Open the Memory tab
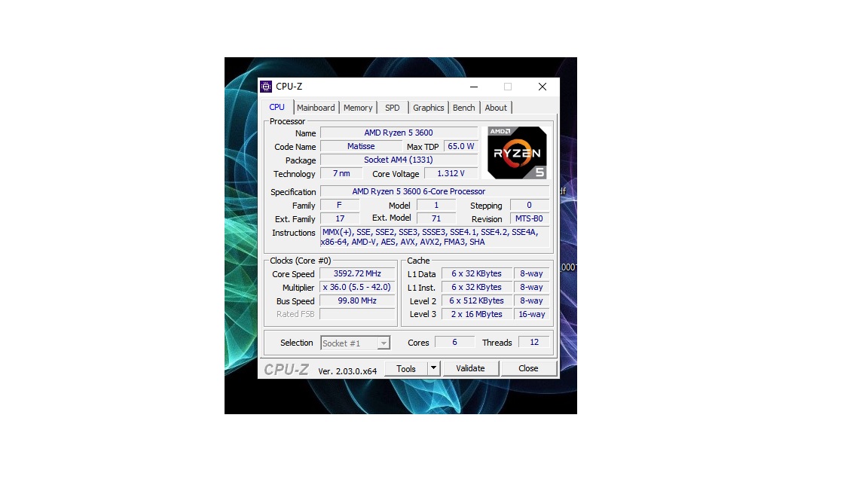This screenshot has width=868, height=488. click(x=358, y=108)
